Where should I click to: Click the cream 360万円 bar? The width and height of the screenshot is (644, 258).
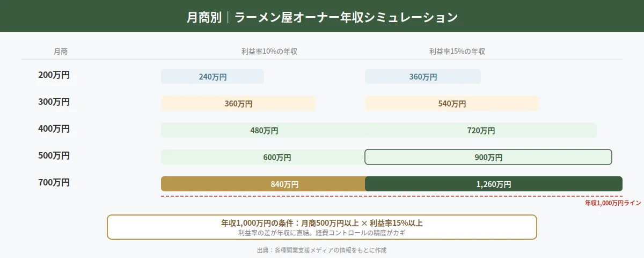tap(238, 103)
